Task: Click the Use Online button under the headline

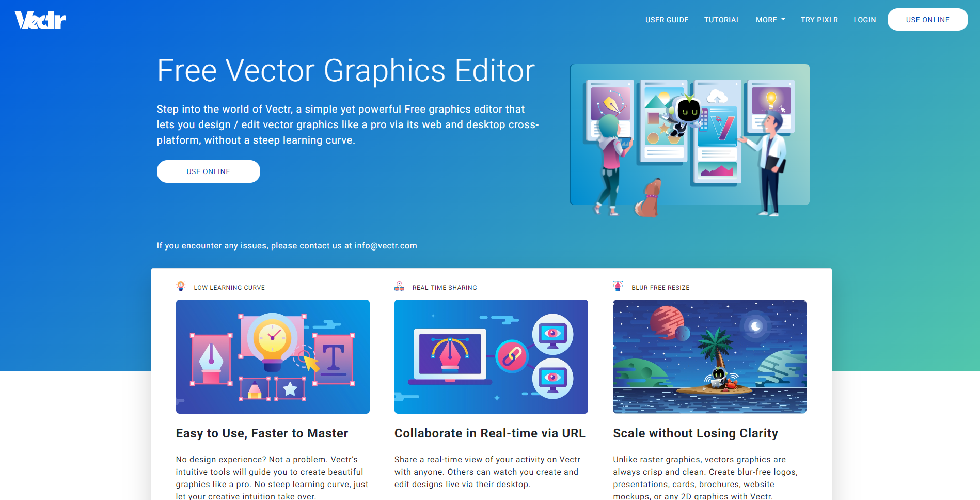Action: click(x=208, y=171)
